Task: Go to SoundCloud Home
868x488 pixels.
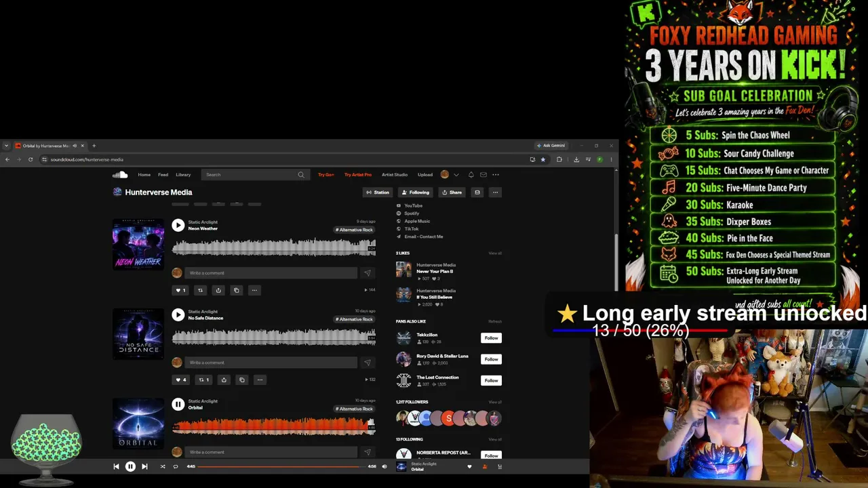Action: (144, 175)
